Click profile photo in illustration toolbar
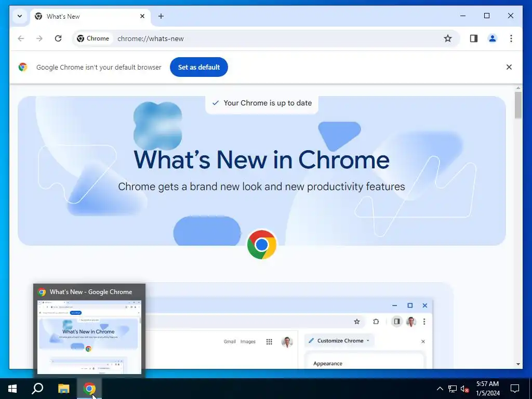 pyautogui.click(x=411, y=322)
